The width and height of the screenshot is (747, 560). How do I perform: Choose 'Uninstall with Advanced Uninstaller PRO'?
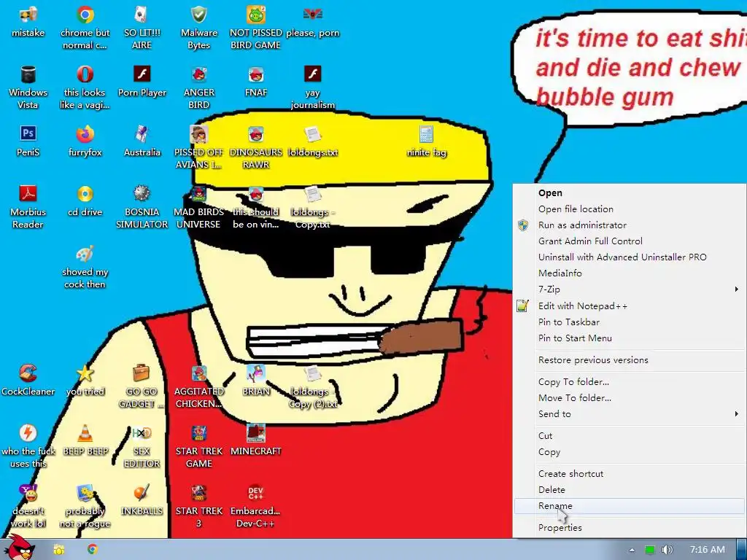630,257
